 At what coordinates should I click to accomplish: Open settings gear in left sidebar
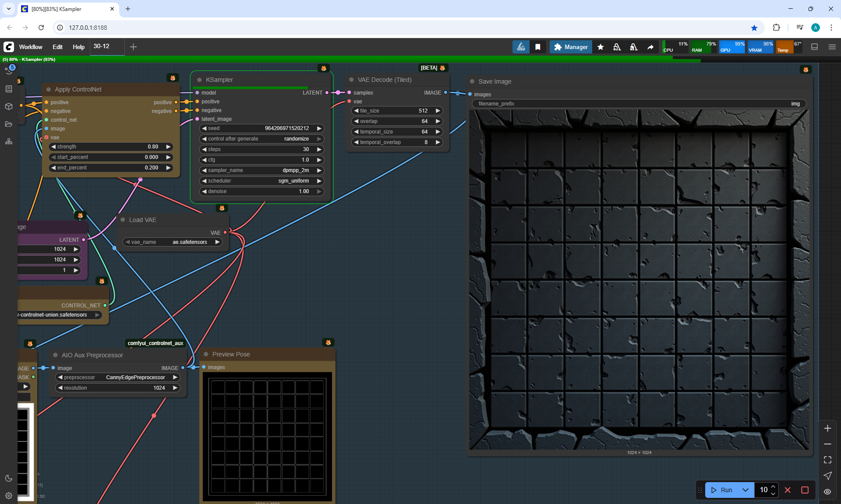(9, 496)
